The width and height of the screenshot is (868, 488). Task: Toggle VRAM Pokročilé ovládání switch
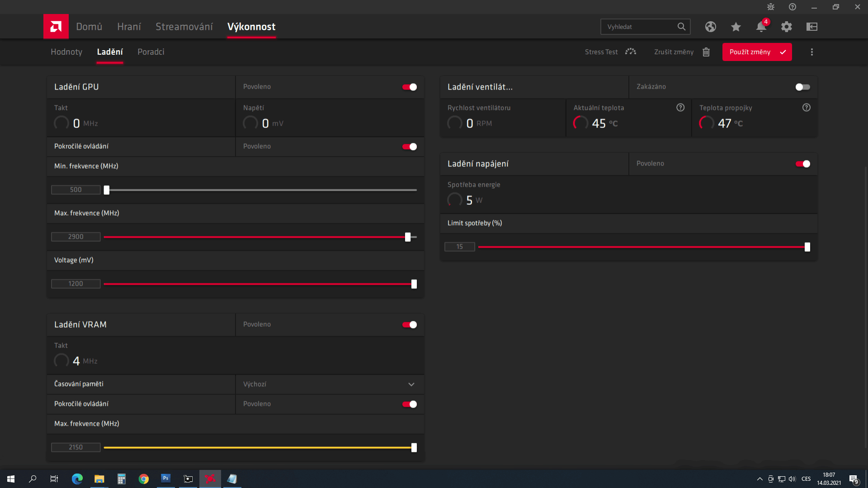tap(410, 404)
